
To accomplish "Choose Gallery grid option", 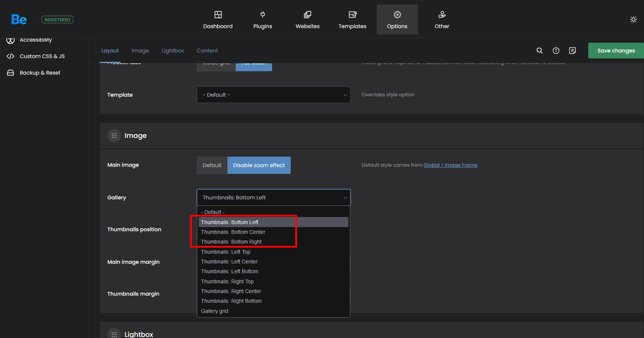I will click(274, 311).
